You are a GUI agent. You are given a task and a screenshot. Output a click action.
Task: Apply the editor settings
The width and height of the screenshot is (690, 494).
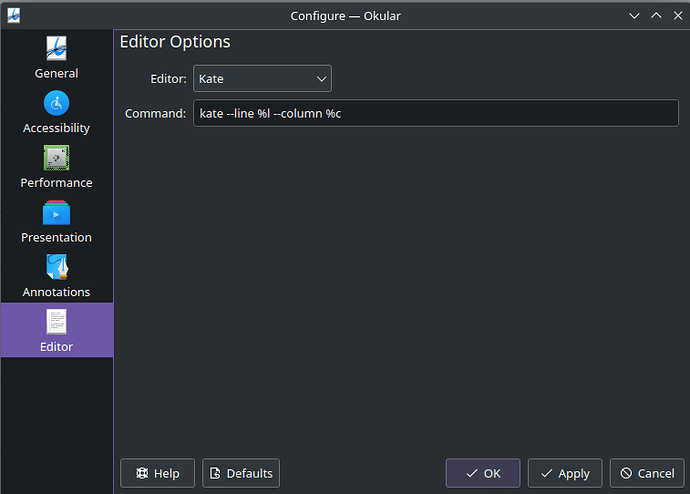[565, 473]
